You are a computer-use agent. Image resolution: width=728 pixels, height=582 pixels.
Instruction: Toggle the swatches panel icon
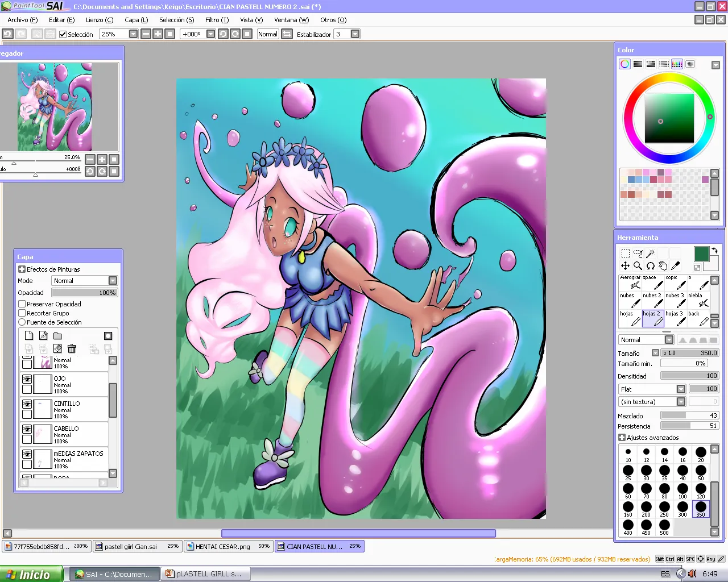click(x=677, y=64)
